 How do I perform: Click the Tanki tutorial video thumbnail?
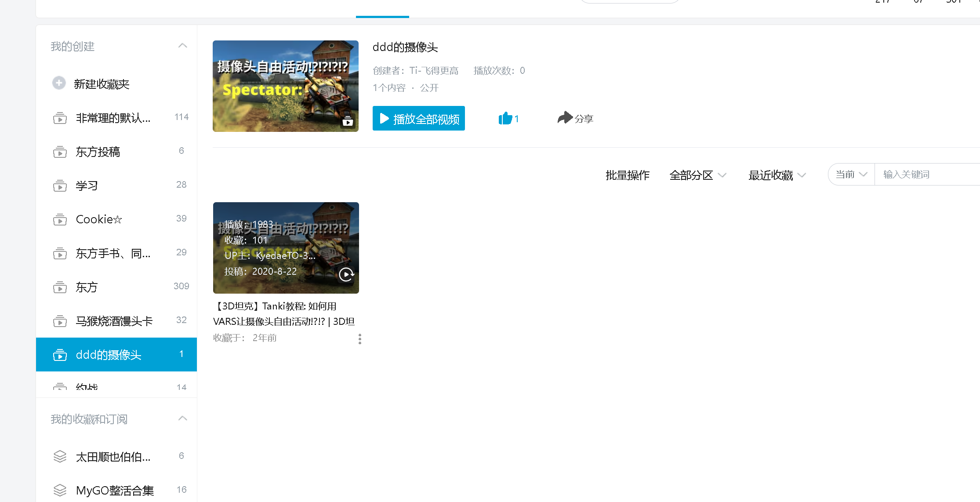point(286,248)
